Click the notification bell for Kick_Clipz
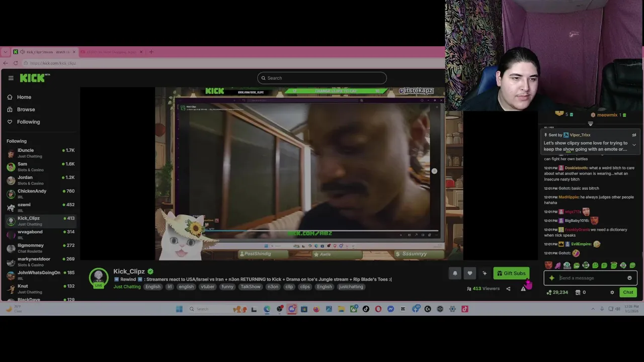The image size is (644, 362). [455, 273]
